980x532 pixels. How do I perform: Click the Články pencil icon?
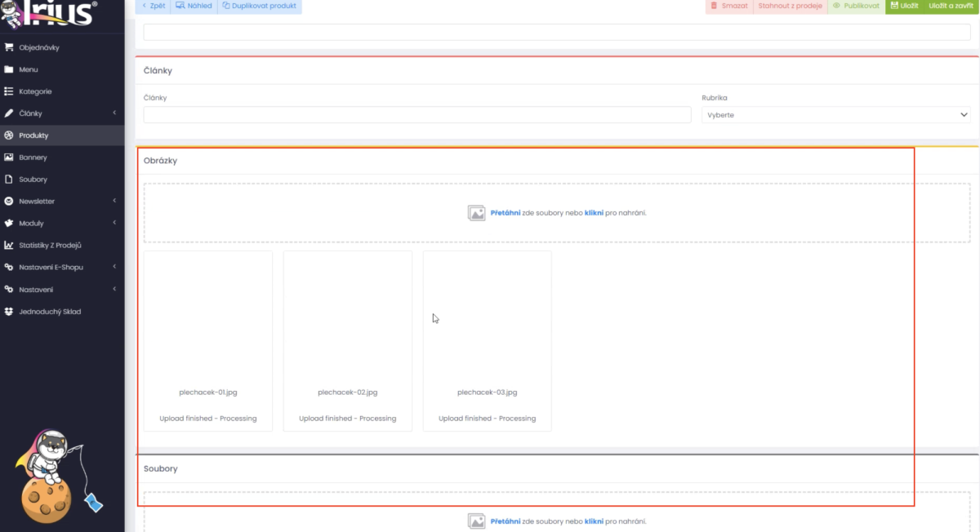9,113
